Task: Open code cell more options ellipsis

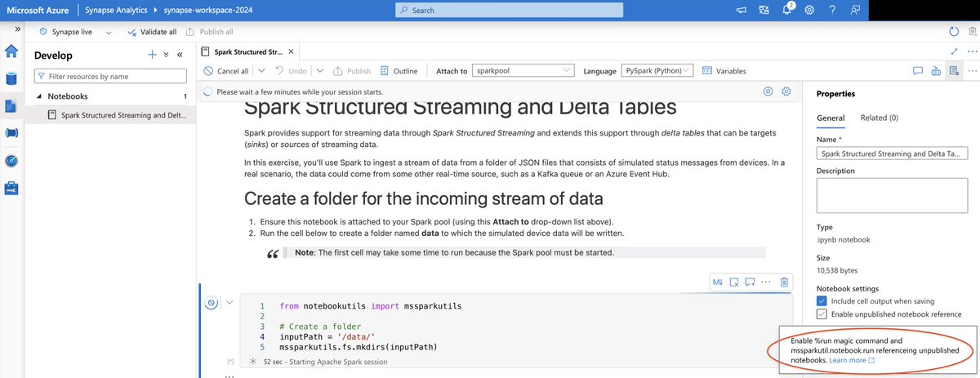Action: [766, 282]
